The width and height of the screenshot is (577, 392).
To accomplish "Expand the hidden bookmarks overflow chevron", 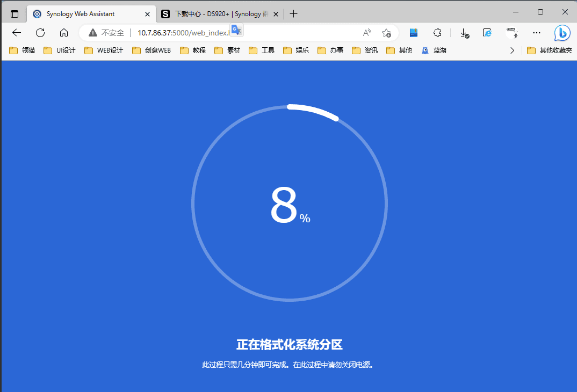I will pos(512,50).
